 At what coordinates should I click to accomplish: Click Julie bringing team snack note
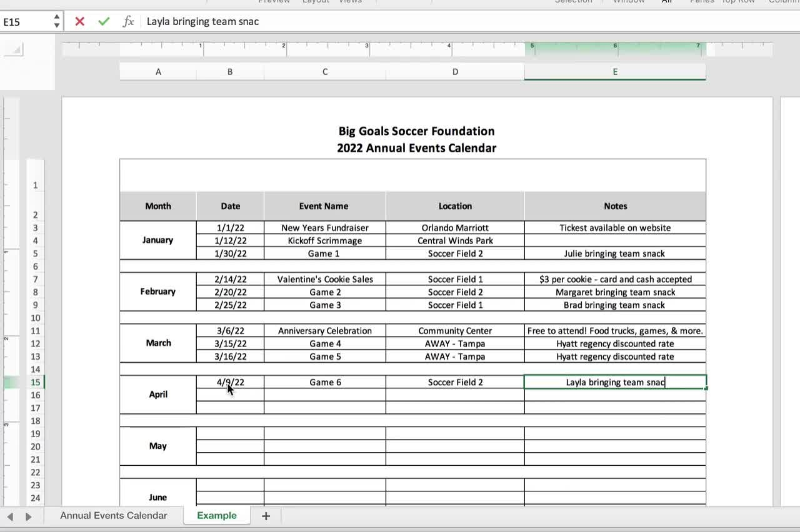click(x=615, y=254)
